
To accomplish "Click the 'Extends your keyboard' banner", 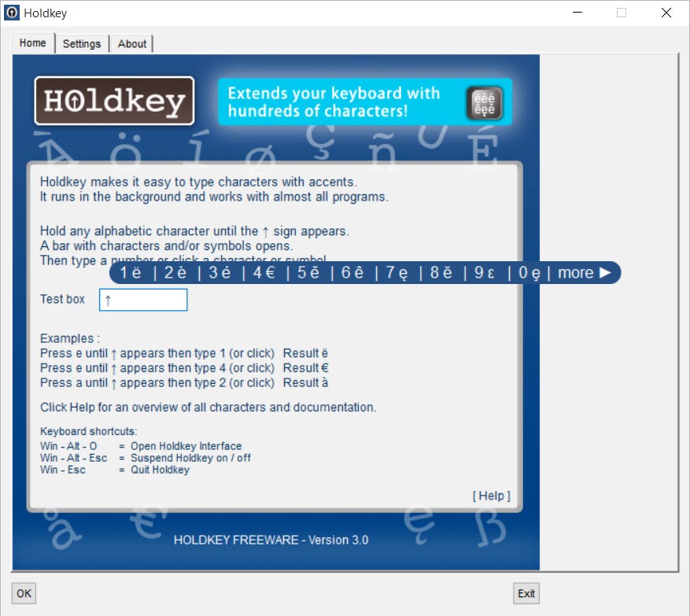I will [x=365, y=102].
